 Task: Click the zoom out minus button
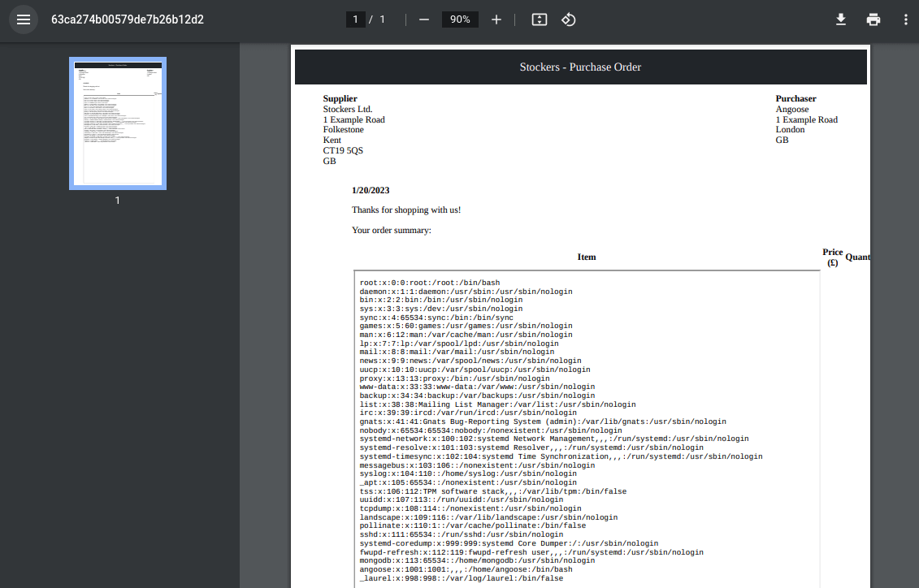coord(424,19)
